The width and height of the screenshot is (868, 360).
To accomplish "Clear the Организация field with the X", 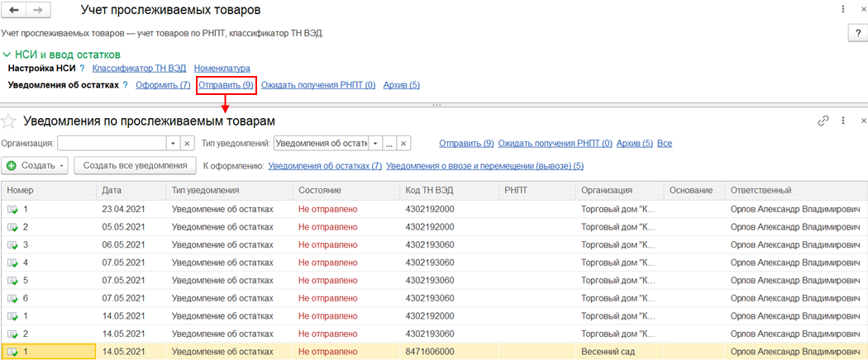I will 187,143.
